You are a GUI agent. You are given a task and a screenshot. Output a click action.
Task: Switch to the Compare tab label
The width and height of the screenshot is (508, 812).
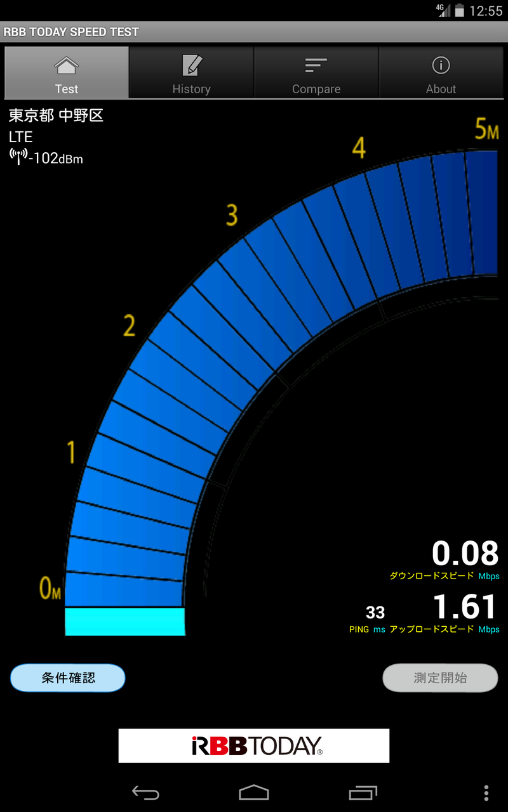point(316,89)
